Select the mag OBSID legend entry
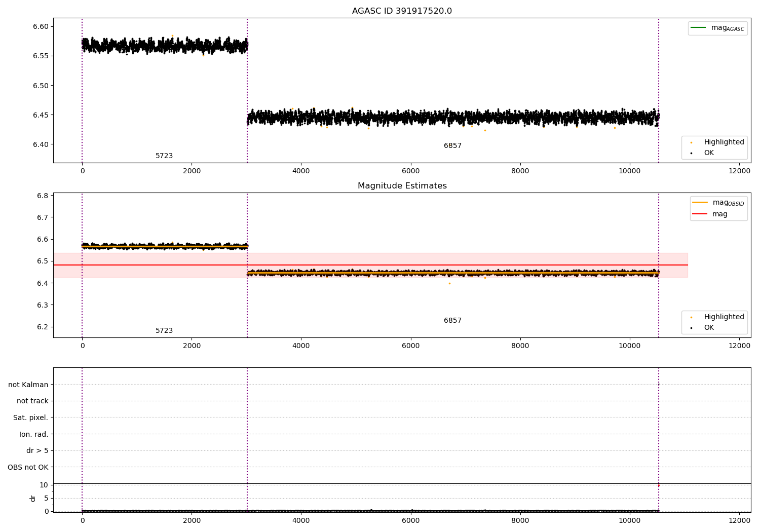The image size is (760, 532). coord(718,203)
